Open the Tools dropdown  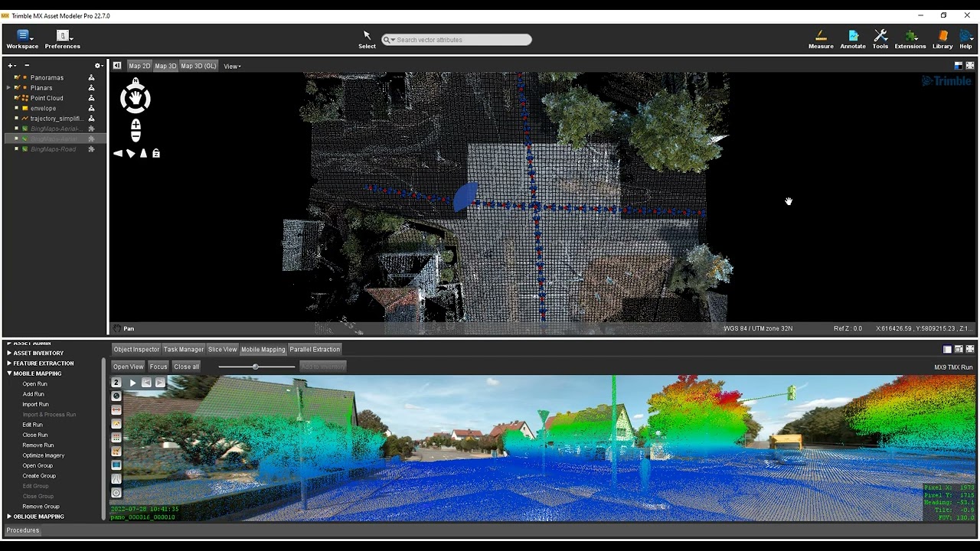(x=880, y=40)
